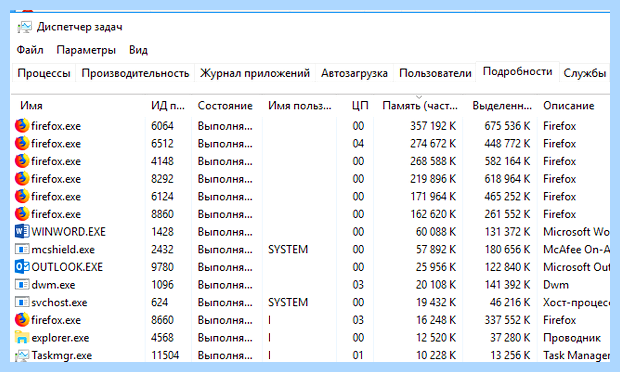Click the explorer.exe folder icon
620x372 pixels.
click(22, 337)
